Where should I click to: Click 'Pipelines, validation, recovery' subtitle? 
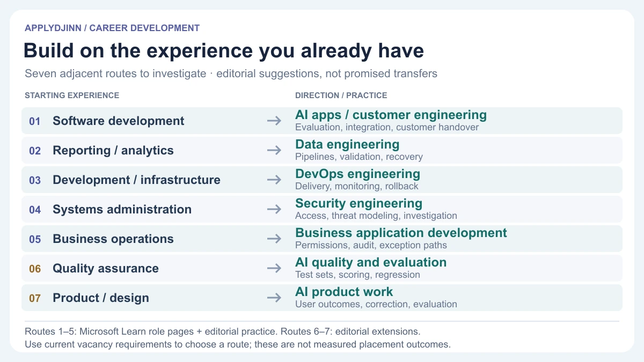359,157
